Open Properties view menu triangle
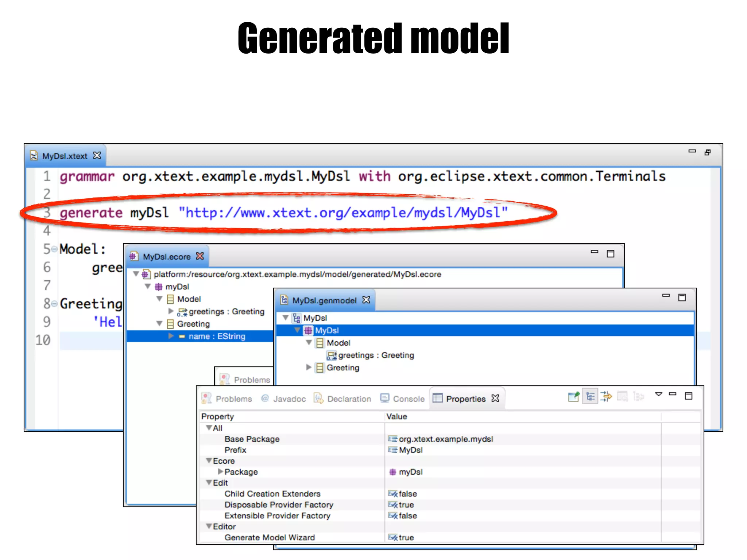Viewport: 747px width, 560px height. coord(658,394)
